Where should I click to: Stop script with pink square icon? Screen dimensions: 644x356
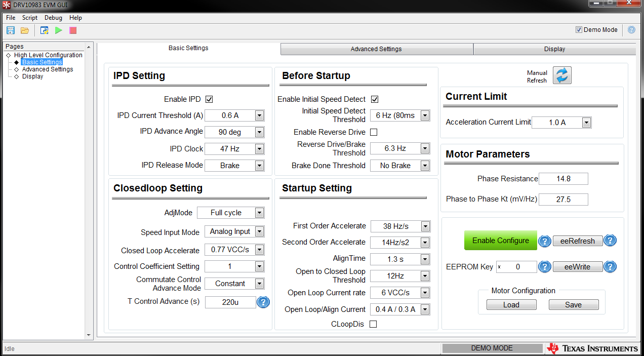[73, 30]
